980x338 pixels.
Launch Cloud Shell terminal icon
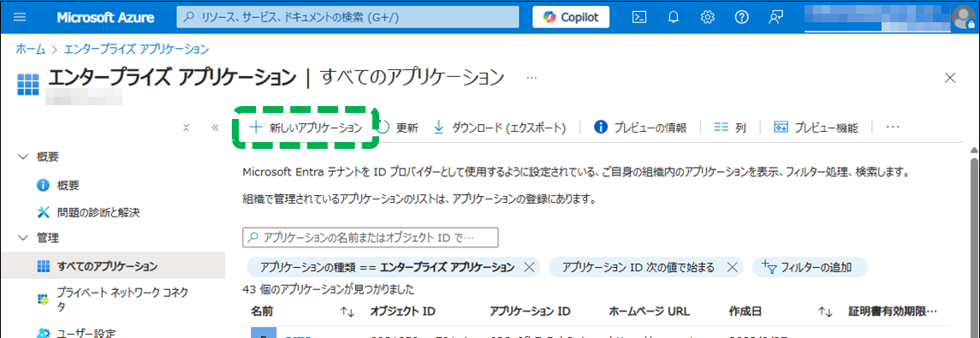point(639,17)
